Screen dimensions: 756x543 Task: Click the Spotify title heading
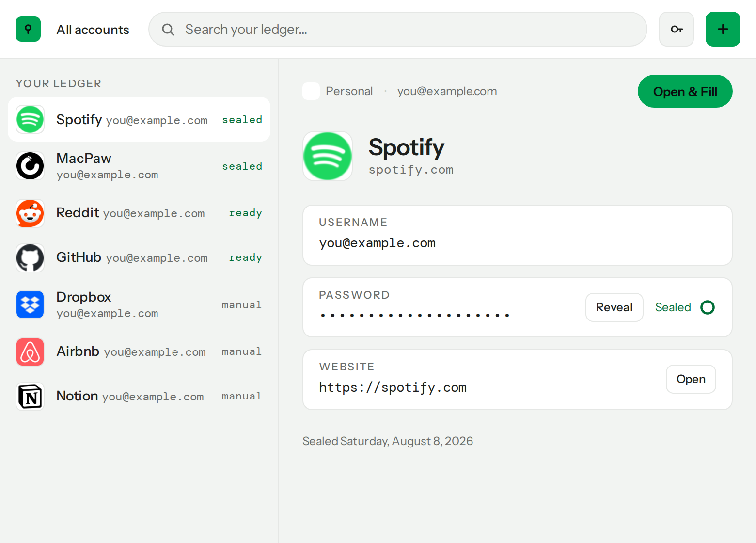point(406,147)
